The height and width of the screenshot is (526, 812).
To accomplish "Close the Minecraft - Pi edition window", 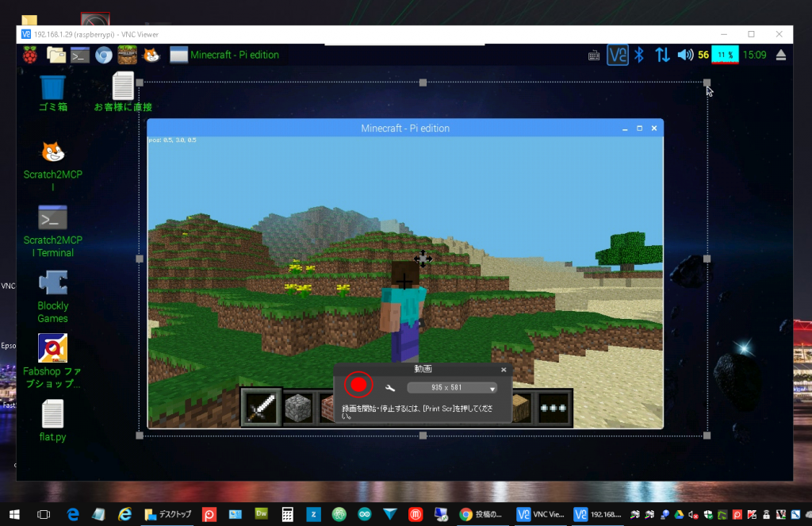I will tap(654, 128).
